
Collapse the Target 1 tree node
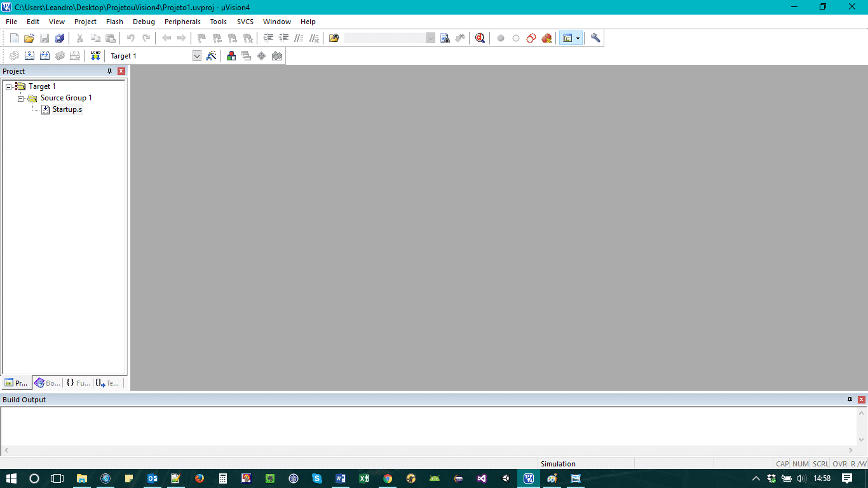point(9,86)
